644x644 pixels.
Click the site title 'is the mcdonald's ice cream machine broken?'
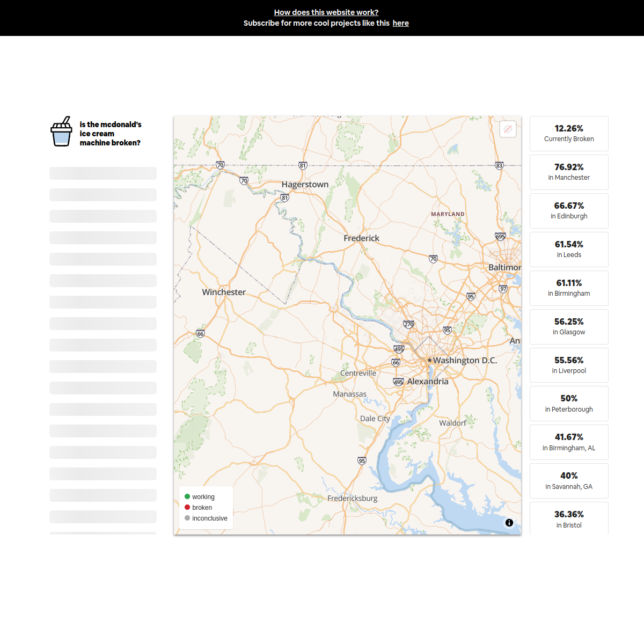point(110,134)
